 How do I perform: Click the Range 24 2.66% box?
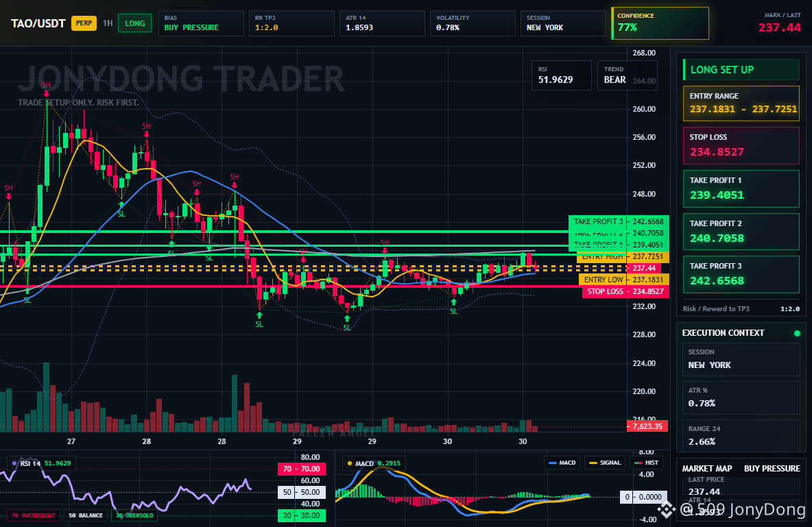click(741, 436)
